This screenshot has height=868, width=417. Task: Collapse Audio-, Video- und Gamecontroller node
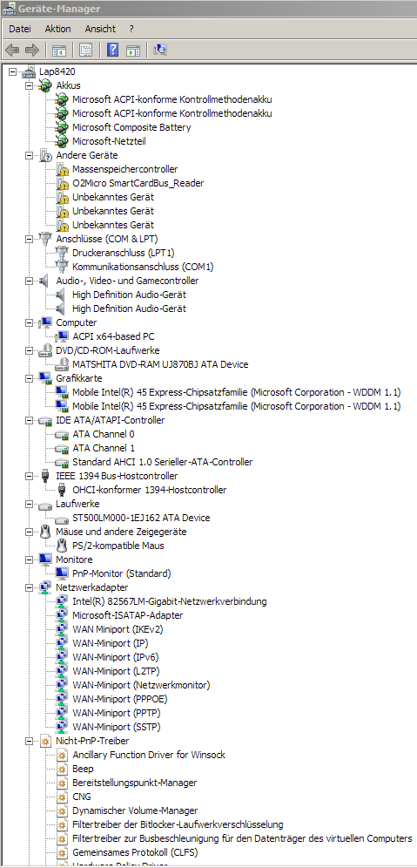pyautogui.click(x=29, y=281)
